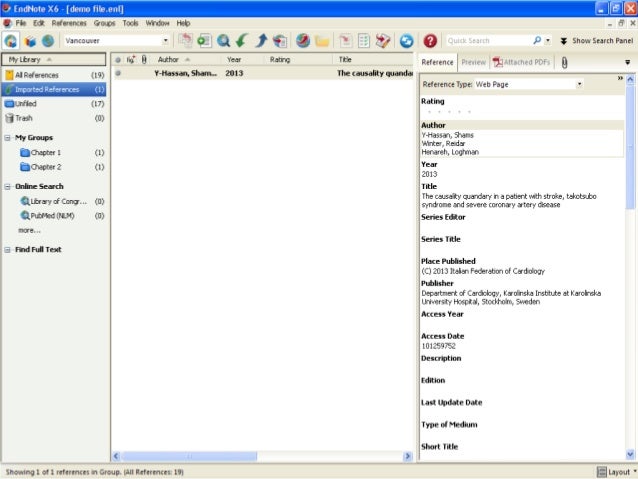
Task: Open the Online Search magnifier icon
Action: click(x=223, y=41)
